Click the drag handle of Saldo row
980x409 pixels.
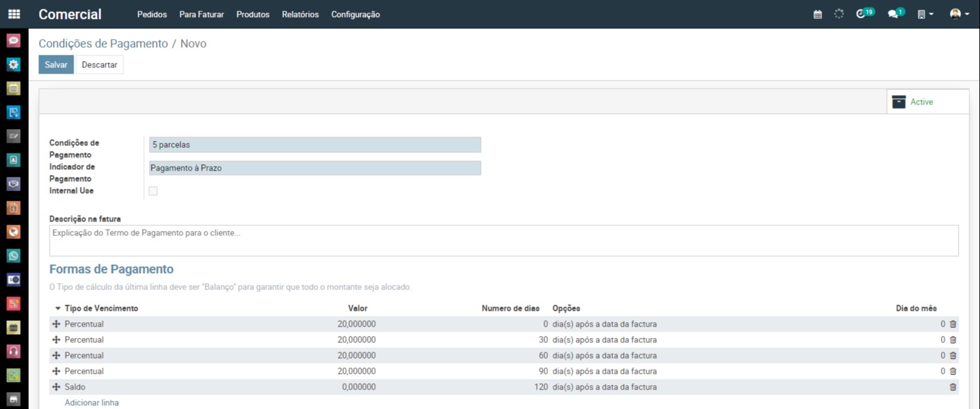coord(57,387)
